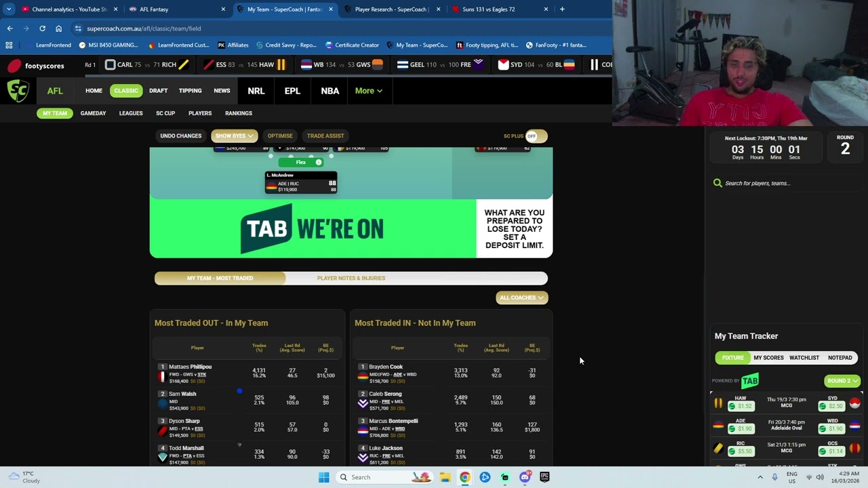Open the Gameday sub-menu item
This screenshot has width=868, height=488.
93,113
